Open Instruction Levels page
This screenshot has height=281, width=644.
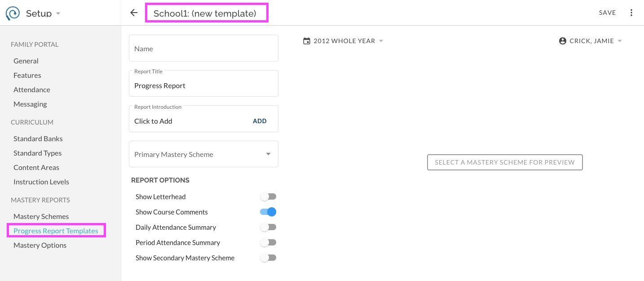[41, 182]
